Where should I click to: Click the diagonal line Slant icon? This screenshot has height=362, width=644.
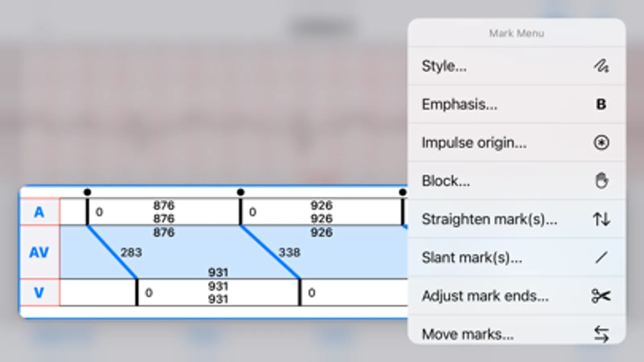(601, 257)
